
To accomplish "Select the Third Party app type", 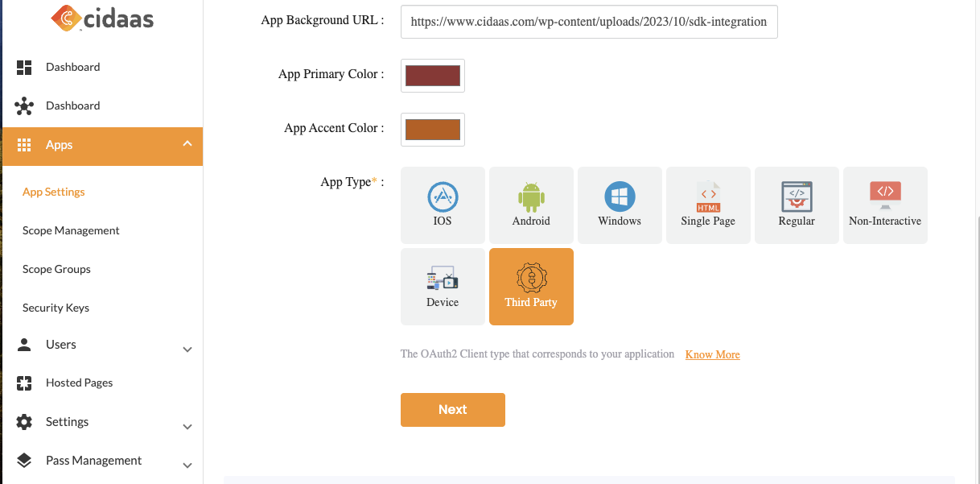I will pyautogui.click(x=531, y=287).
